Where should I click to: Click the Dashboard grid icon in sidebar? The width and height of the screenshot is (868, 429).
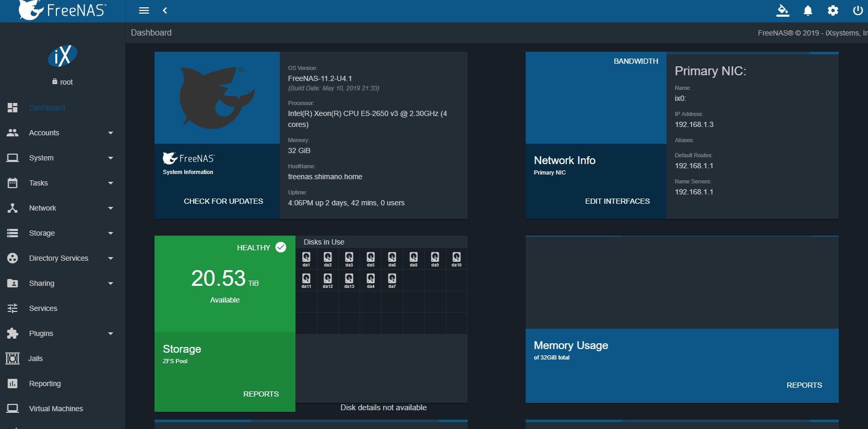pos(13,108)
